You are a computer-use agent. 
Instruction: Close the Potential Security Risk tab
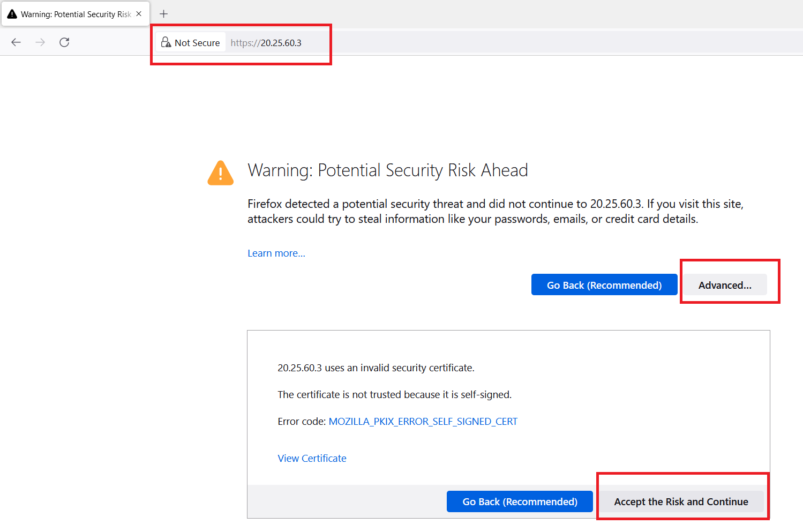pyautogui.click(x=139, y=14)
